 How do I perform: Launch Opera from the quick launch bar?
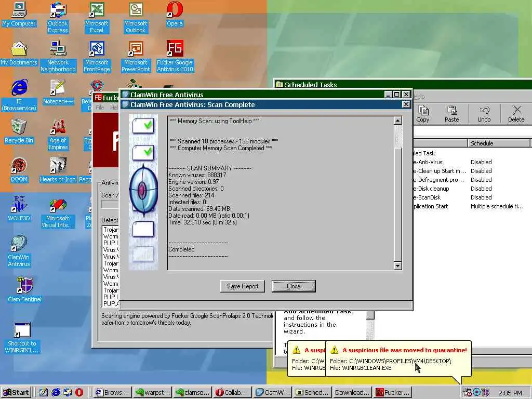click(79, 392)
